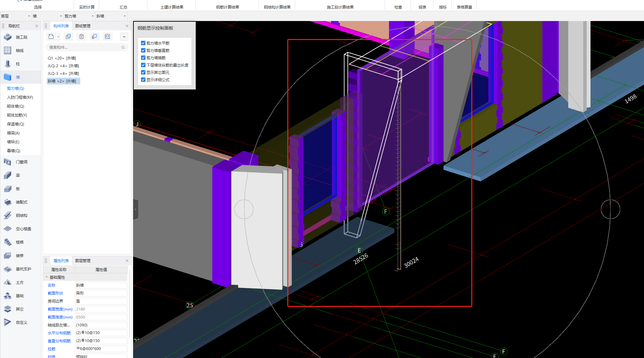This screenshot has width=644, height=358.
Task: Edit the 名称 value 斜墙 field
Action: 101,285
